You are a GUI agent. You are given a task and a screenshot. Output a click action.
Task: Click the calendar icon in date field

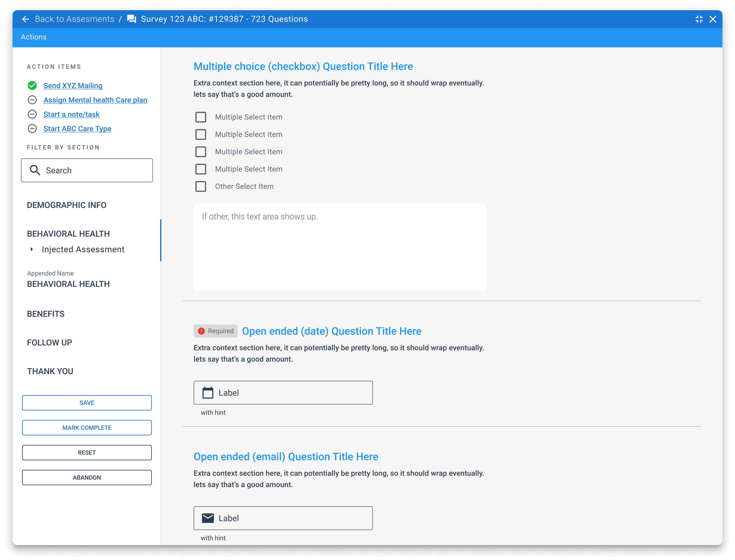pos(208,393)
